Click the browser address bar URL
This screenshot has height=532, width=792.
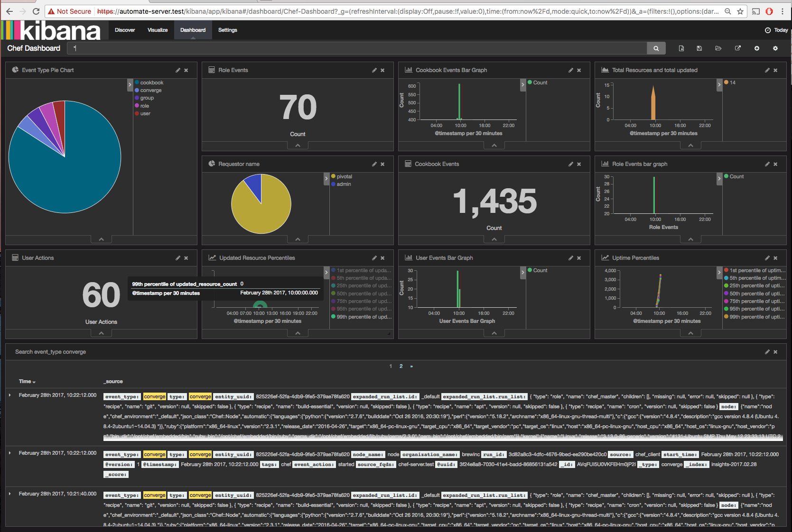click(x=408, y=11)
